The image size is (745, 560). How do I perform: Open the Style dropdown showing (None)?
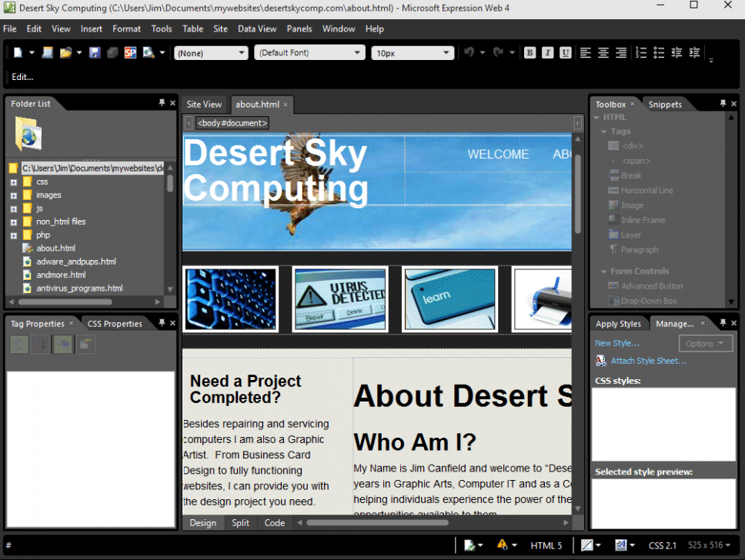[212, 53]
